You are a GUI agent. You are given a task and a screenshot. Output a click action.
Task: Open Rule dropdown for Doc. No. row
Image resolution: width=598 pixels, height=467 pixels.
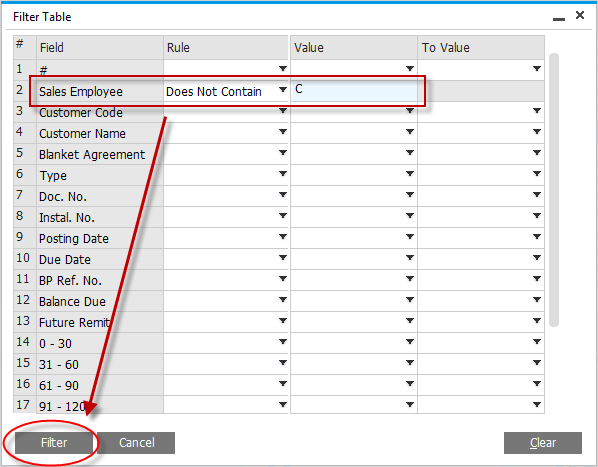click(283, 195)
